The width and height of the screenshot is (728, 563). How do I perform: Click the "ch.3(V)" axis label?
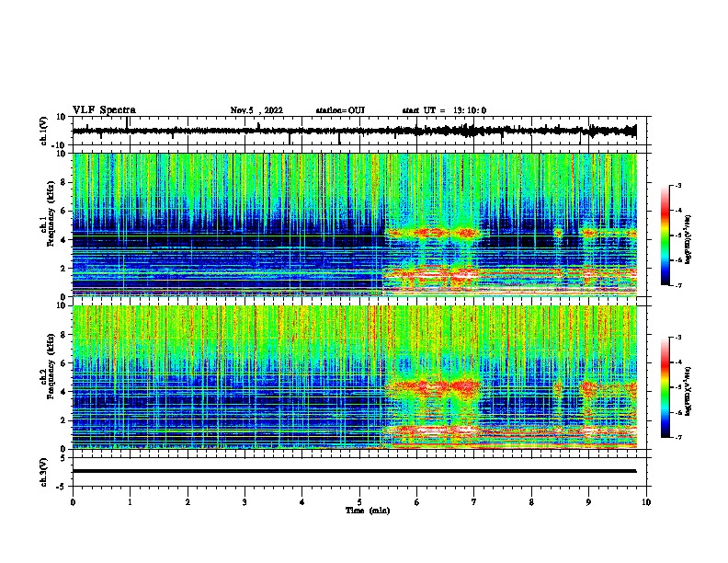tap(43, 472)
